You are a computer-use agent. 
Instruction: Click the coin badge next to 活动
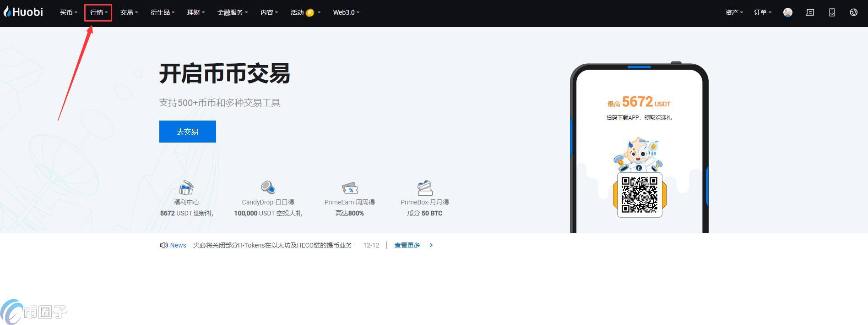click(310, 12)
